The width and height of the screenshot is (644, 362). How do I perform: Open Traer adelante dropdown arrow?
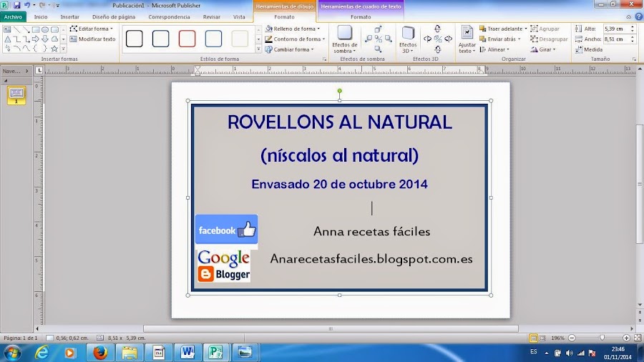tap(526, 29)
